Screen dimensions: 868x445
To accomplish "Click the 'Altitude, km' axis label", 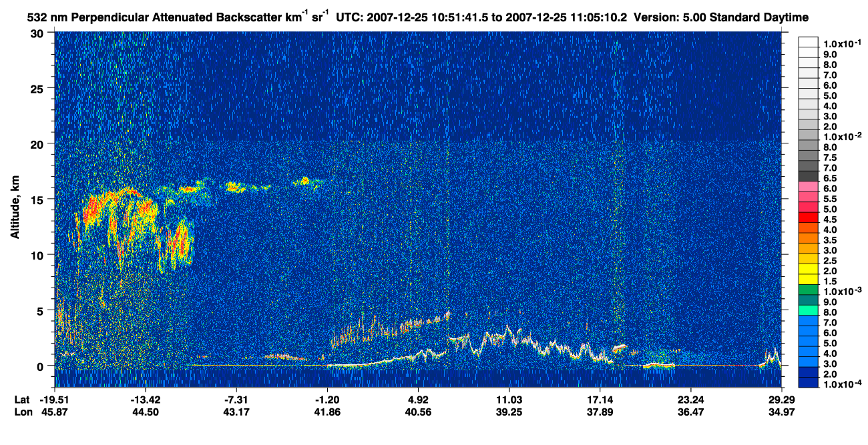I will pos(15,205).
